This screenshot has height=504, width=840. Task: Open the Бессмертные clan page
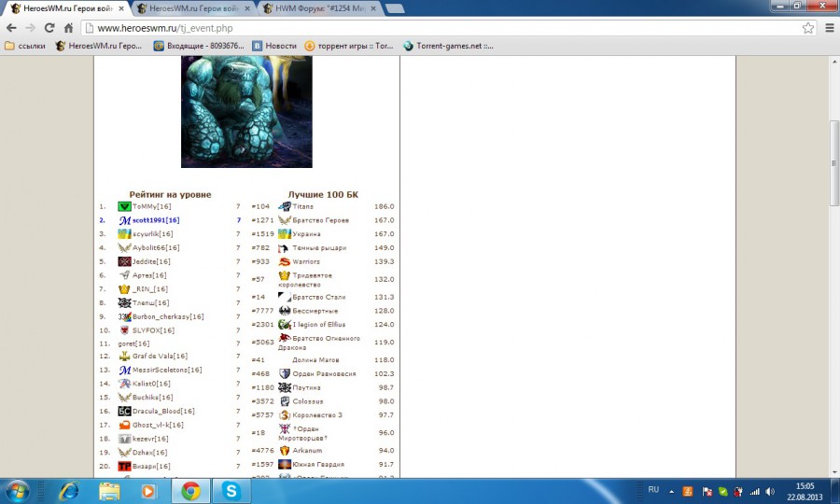(x=315, y=311)
